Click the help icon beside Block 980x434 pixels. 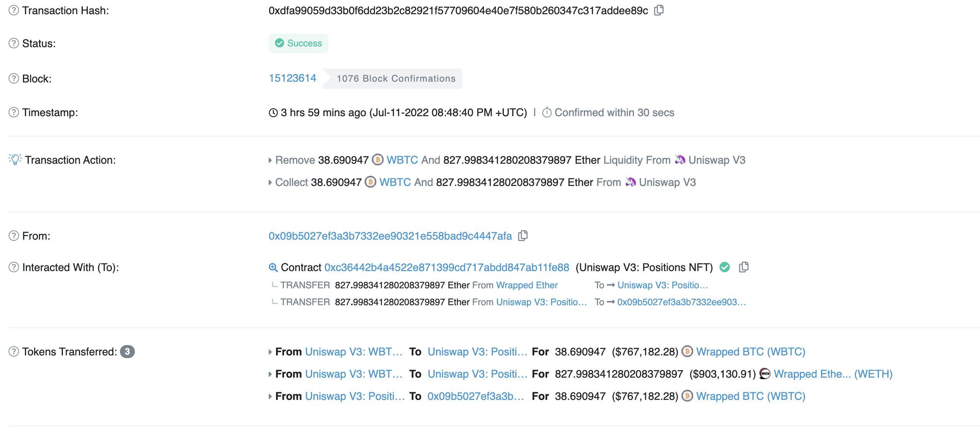coord(14,79)
